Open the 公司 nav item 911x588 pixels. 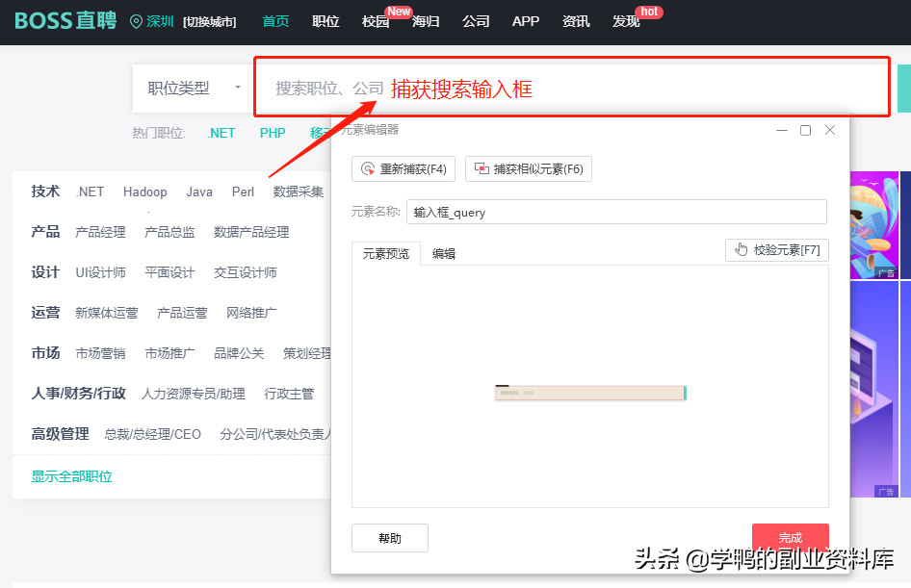tap(476, 21)
